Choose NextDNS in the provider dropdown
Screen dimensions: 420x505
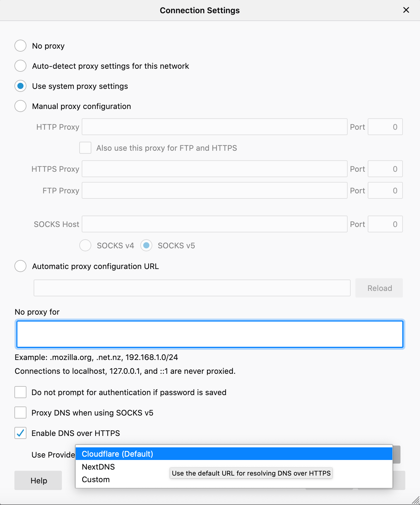pos(98,467)
